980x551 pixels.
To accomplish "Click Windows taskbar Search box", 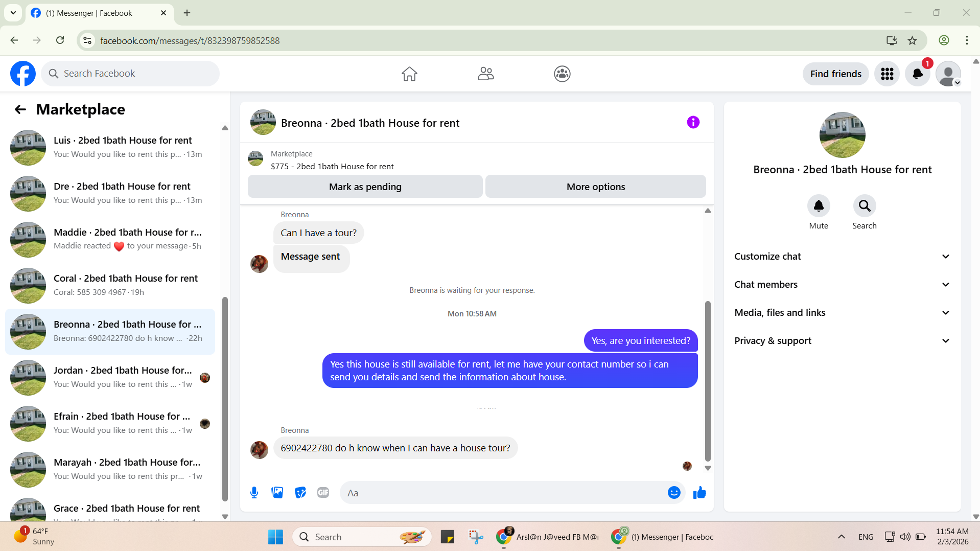I will [x=362, y=537].
